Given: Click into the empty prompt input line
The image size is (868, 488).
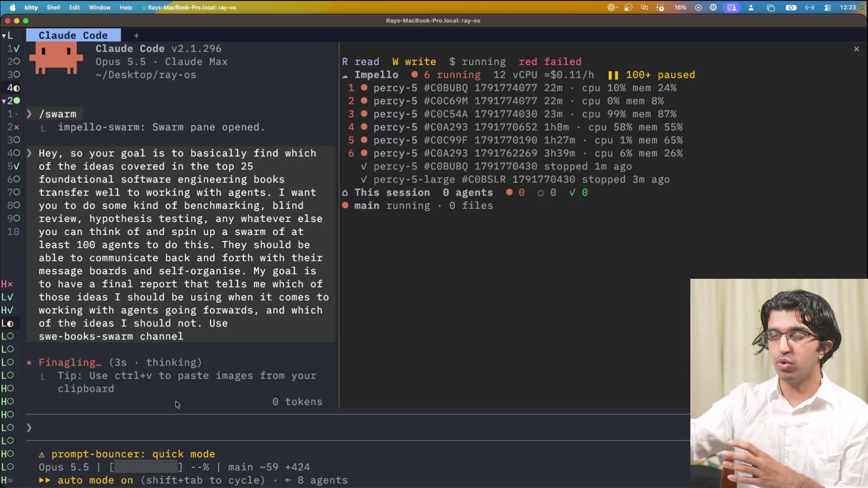Looking at the screenshot, I should coord(358,428).
